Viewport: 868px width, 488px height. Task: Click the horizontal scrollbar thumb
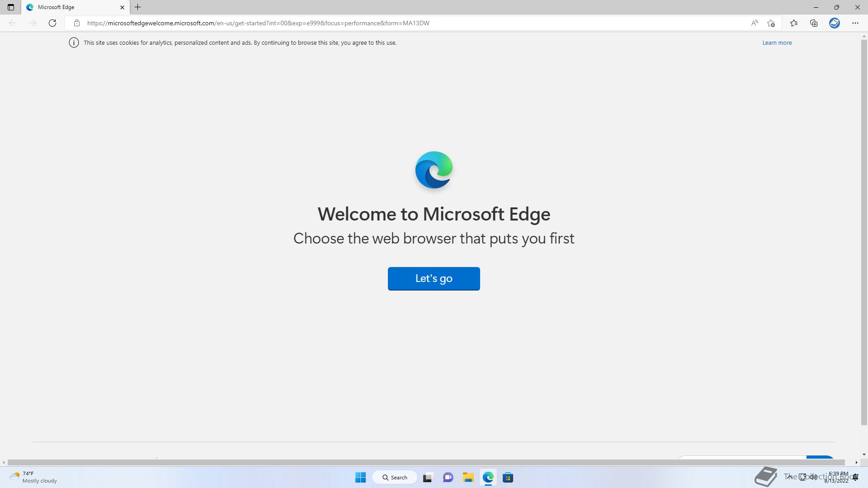pyautogui.click(x=426, y=463)
